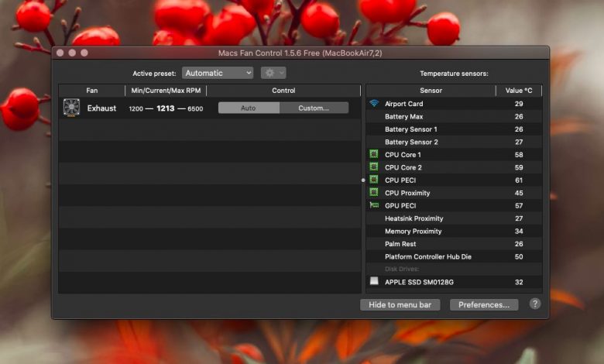
Task: Open Custom control for Exhaust fan
Action: coord(314,108)
